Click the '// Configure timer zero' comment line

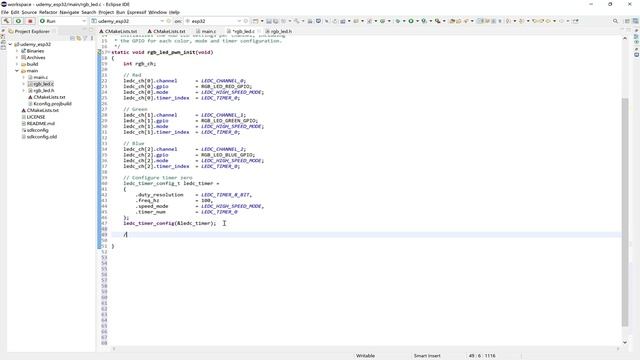[x=158, y=178]
